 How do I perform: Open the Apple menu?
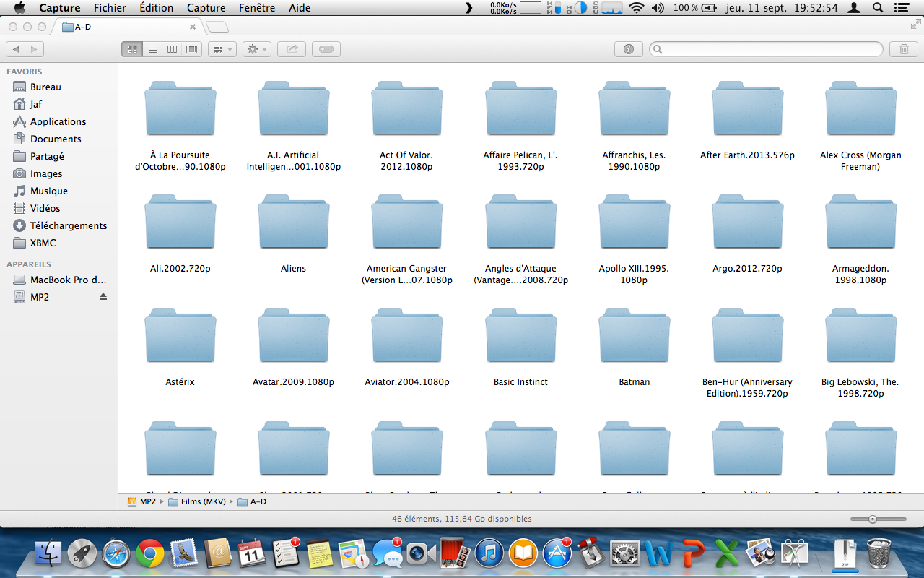[x=19, y=8]
